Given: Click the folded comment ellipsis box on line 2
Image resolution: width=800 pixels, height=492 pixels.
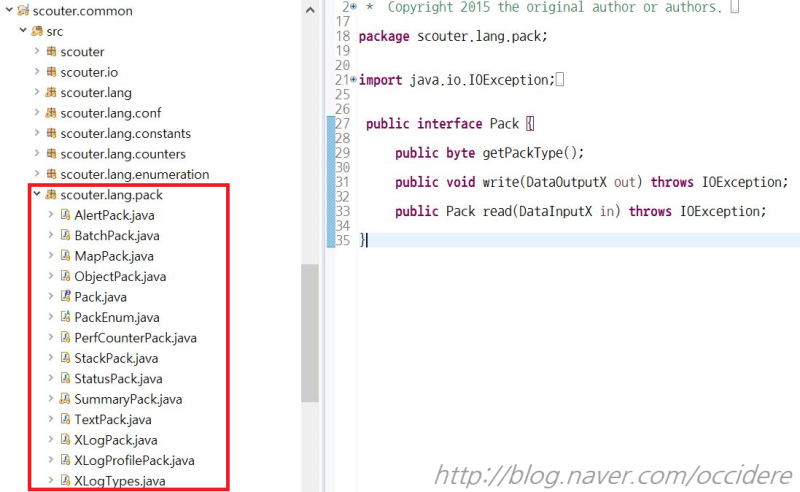Looking at the screenshot, I should 734,7.
